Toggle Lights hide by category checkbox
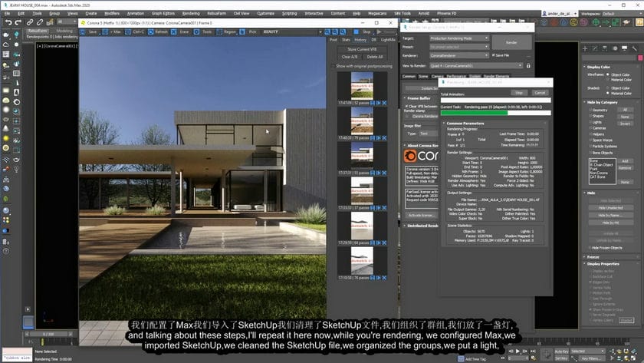The image size is (644, 363). click(x=590, y=122)
